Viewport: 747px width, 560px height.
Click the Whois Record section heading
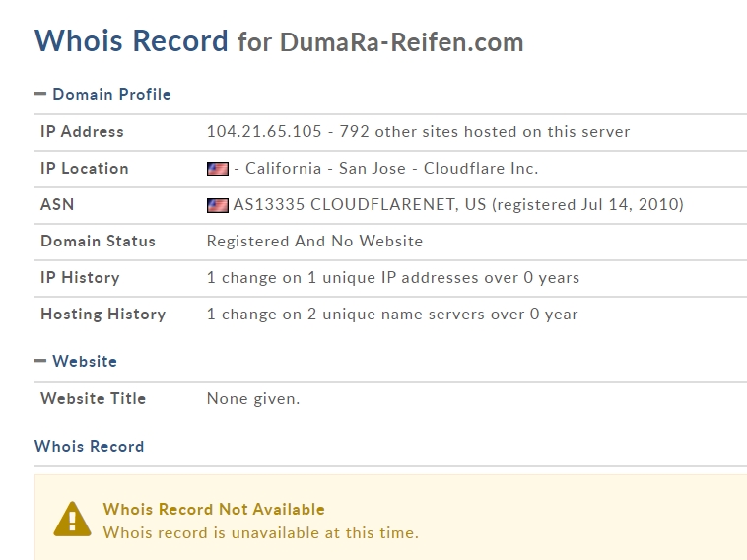(x=89, y=446)
